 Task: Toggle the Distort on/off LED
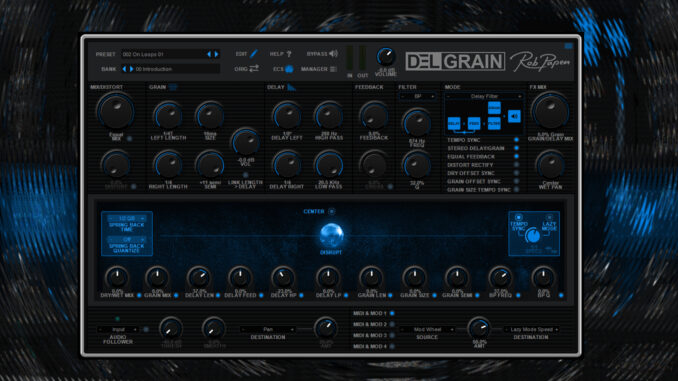click(133, 186)
